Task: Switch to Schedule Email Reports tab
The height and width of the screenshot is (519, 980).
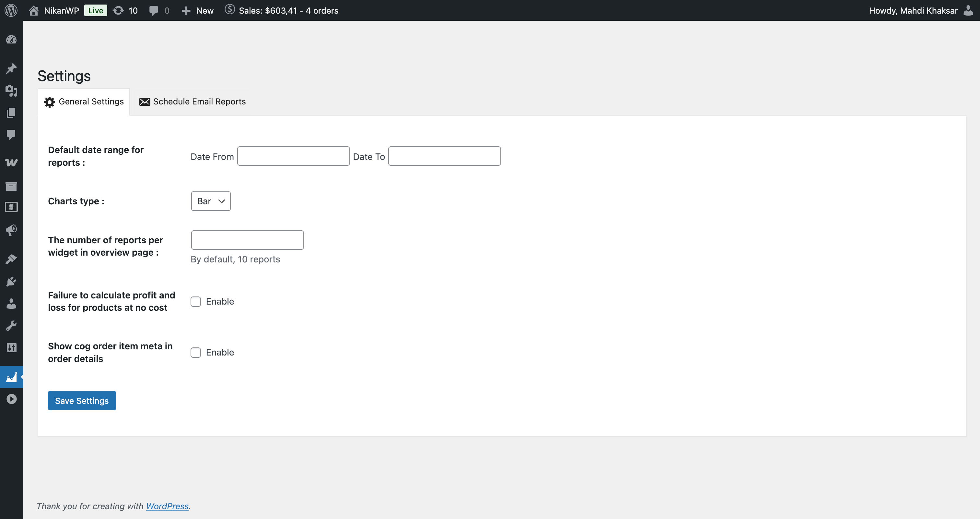Action: 192,102
